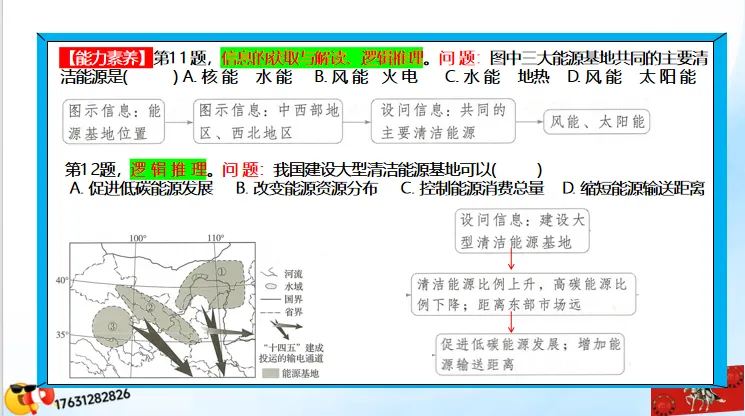The width and height of the screenshot is (745, 416).
Task: Click box 设问信息：共同的主要清洁能源
Action: click(443, 121)
